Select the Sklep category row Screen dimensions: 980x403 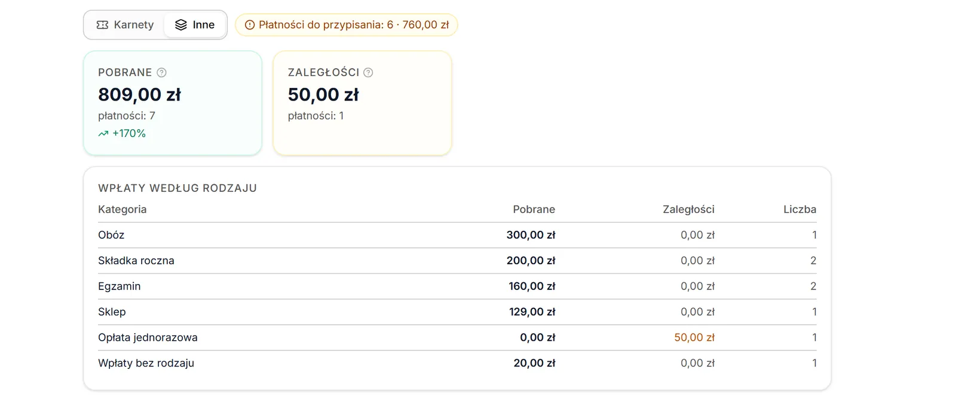tap(457, 312)
